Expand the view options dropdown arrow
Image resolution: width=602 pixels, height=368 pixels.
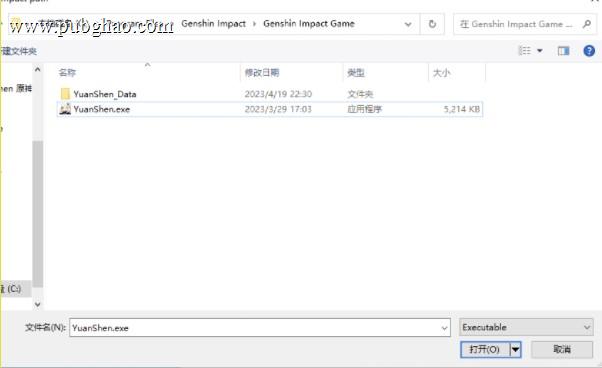click(x=540, y=51)
